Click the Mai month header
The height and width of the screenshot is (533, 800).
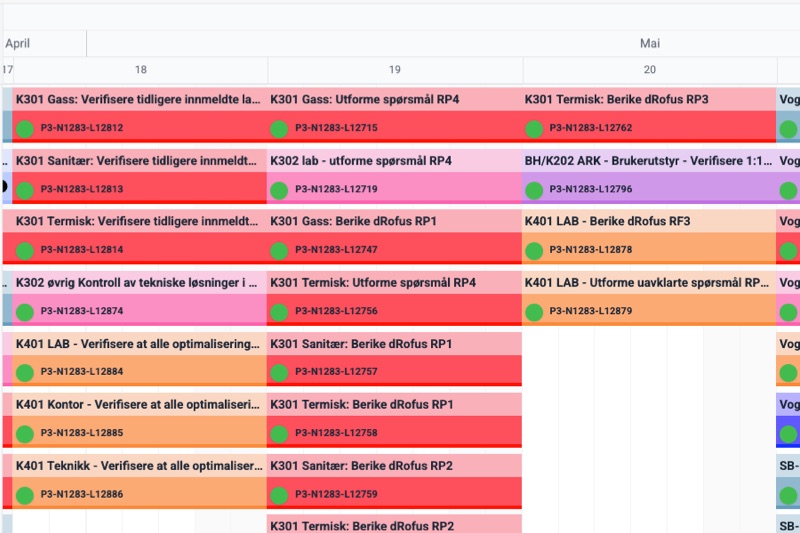tap(650, 43)
